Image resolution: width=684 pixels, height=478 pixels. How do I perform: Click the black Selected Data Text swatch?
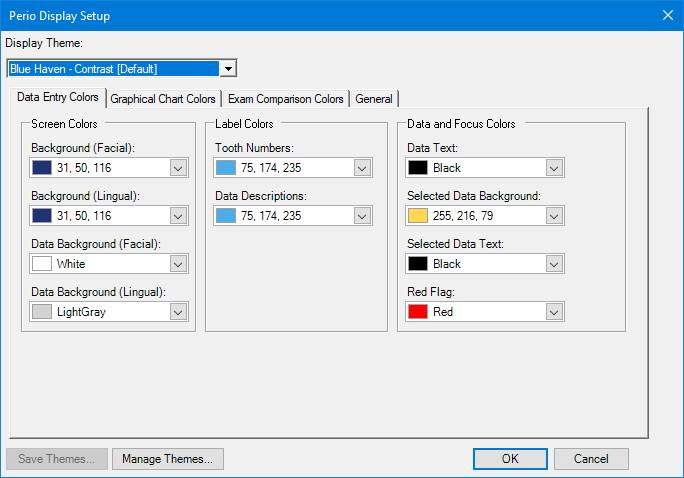pyautogui.click(x=418, y=264)
